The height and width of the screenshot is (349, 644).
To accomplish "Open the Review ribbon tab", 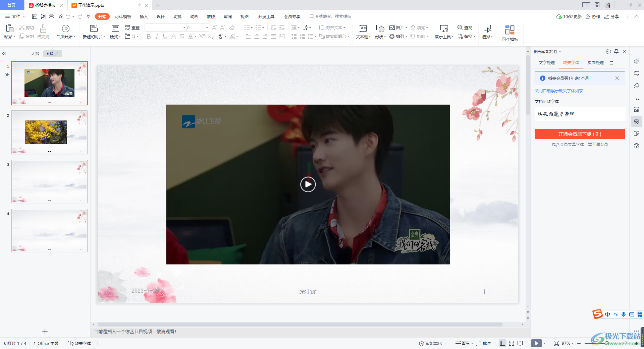I will click(x=228, y=16).
